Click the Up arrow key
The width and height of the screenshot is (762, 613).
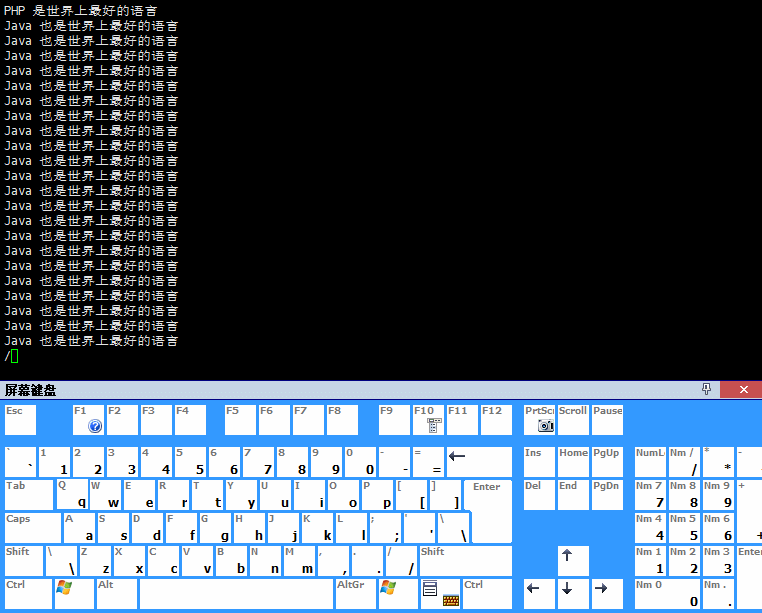[x=573, y=560]
